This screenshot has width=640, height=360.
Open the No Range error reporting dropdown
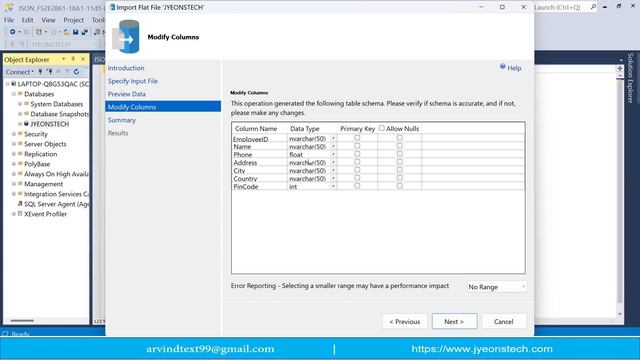point(496,287)
